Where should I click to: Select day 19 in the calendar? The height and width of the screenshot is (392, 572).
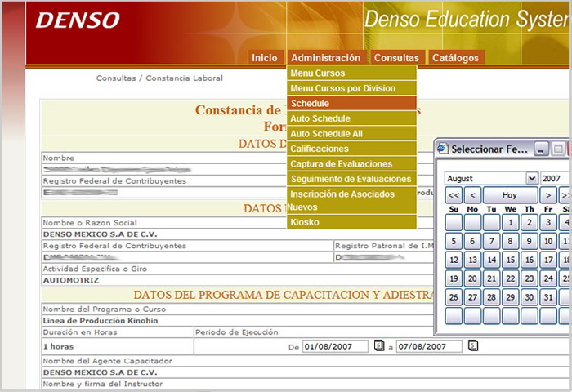454,278
